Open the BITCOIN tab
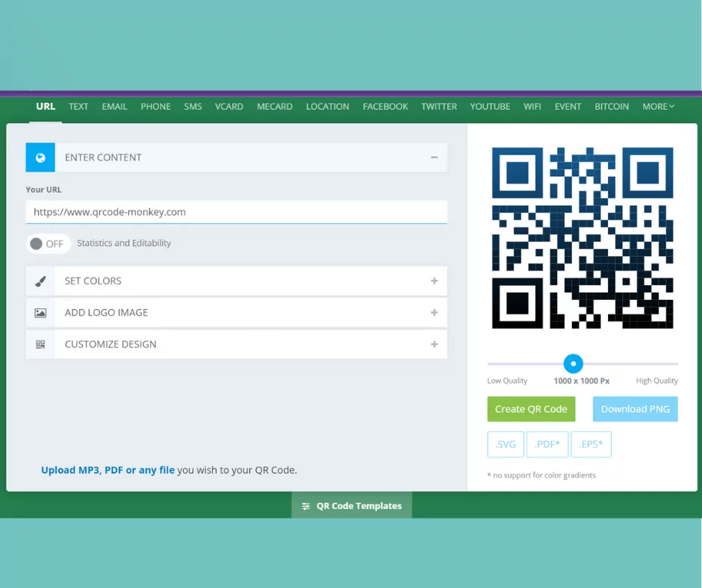 tap(612, 107)
